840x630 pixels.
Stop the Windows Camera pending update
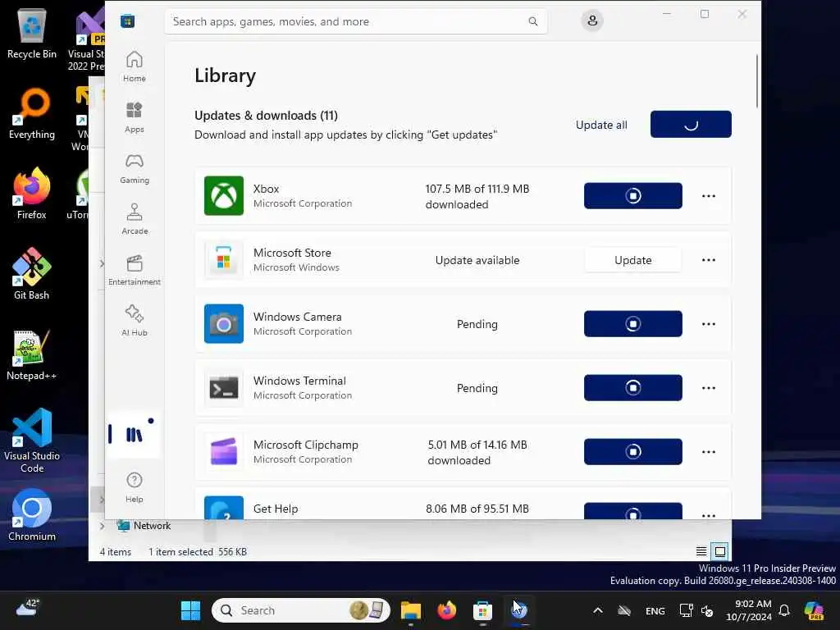(632, 323)
